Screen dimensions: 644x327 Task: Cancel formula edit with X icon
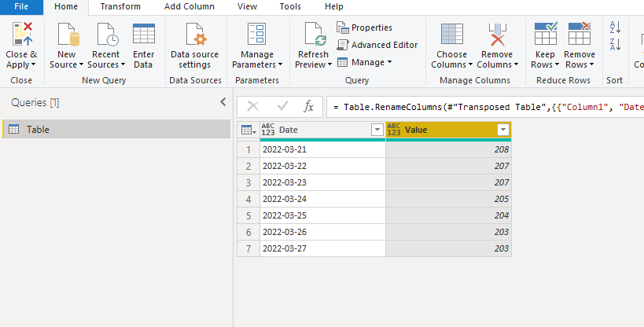point(253,107)
